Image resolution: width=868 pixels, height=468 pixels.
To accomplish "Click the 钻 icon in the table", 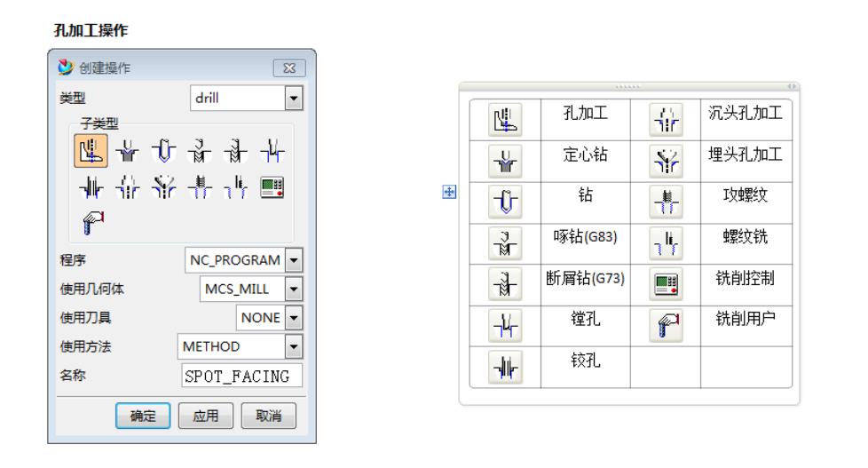I will click(505, 202).
